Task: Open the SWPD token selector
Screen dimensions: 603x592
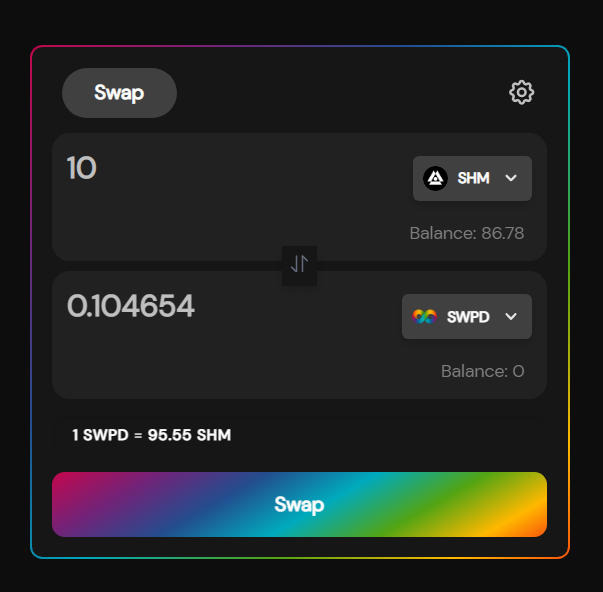Action: click(x=467, y=317)
